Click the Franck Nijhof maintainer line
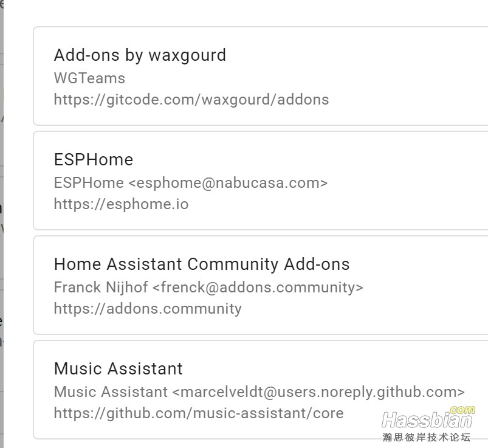This screenshot has width=488, height=448. pyautogui.click(x=208, y=288)
